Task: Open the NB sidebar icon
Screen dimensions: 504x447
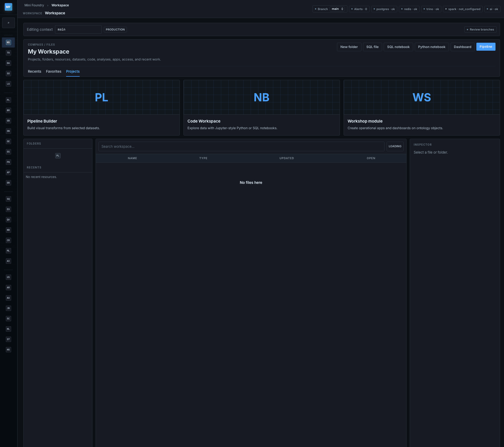Action: point(8,230)
